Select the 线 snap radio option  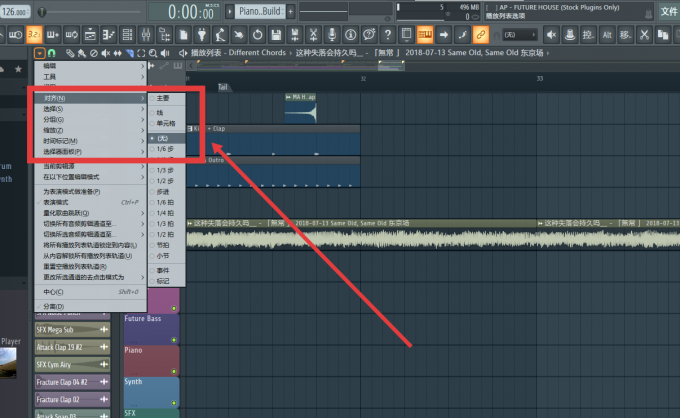pyautogui.click(x=167, y=113)
